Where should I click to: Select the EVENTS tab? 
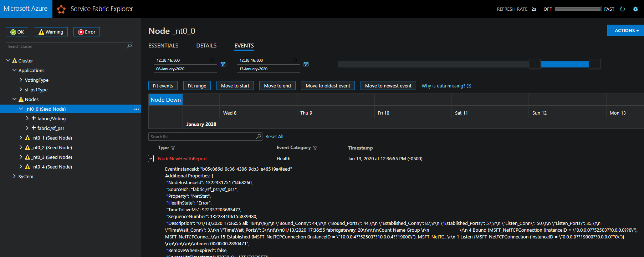(244, 46)
